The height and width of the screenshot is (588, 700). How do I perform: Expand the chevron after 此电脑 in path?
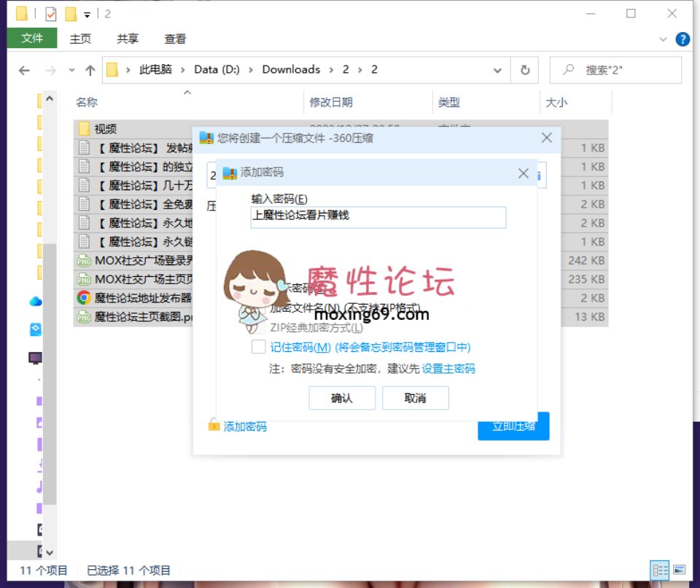pos(182,70)
